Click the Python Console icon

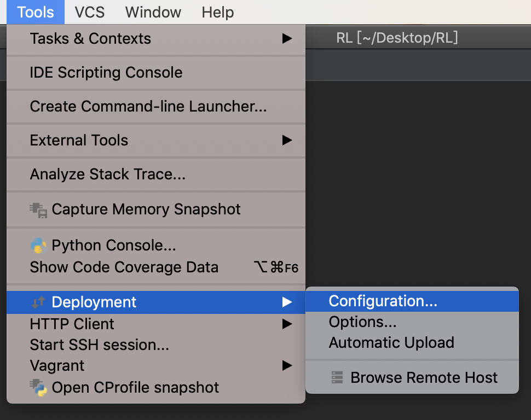(x=38, y=246)
